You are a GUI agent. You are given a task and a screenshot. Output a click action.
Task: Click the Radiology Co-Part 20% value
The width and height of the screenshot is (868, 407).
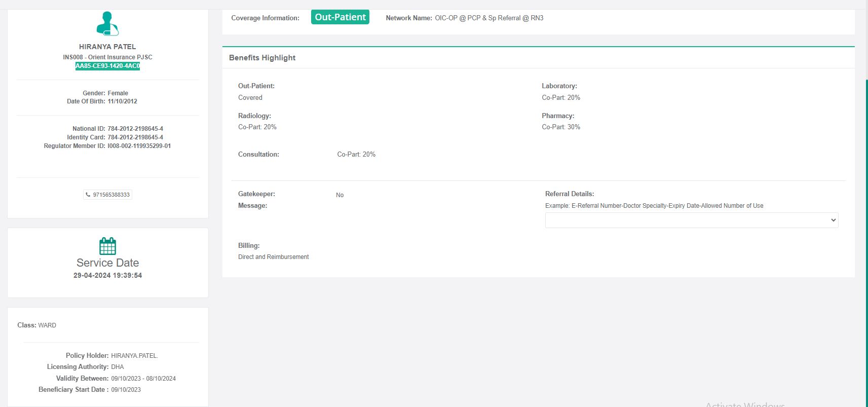pyautogui.click(x=257, y=127)
